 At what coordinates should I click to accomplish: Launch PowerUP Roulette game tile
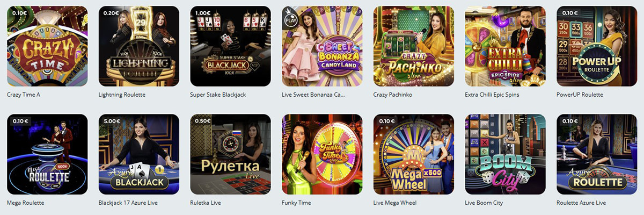click(597, 46)
